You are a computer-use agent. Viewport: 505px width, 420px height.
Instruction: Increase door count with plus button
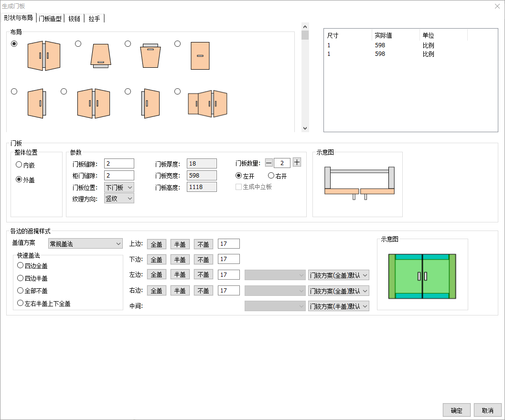point(297,162)
